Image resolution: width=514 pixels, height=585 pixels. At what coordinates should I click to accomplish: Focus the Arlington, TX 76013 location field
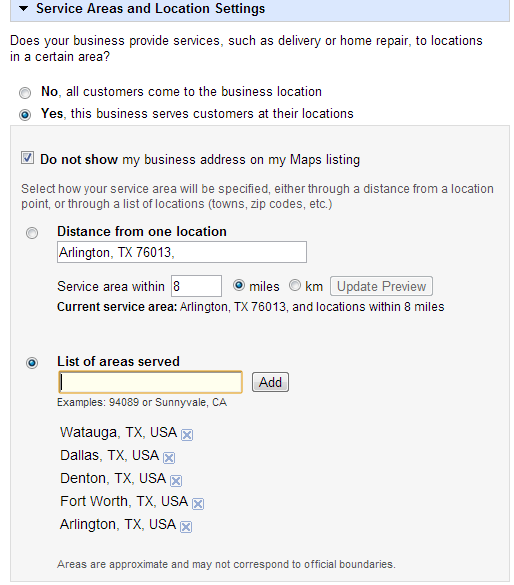pyautogui.click(x=182, y=252)
